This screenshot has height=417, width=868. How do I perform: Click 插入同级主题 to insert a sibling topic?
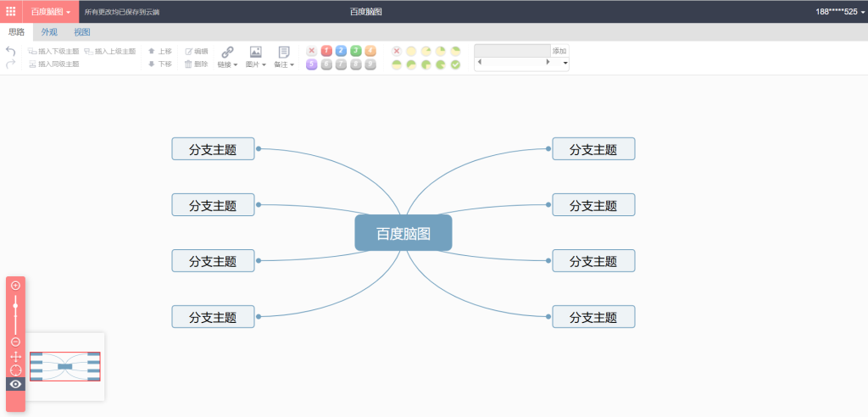click(x=53, y=64)
